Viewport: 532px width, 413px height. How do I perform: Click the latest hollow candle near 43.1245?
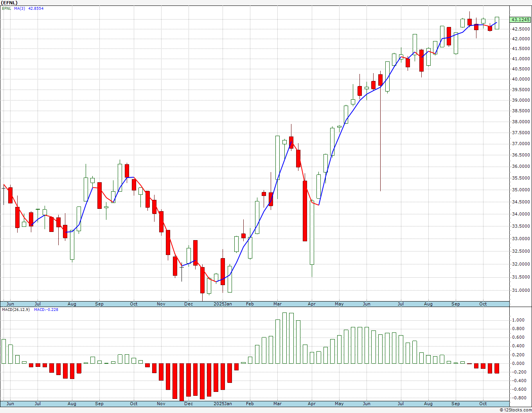tap(497, 23)
